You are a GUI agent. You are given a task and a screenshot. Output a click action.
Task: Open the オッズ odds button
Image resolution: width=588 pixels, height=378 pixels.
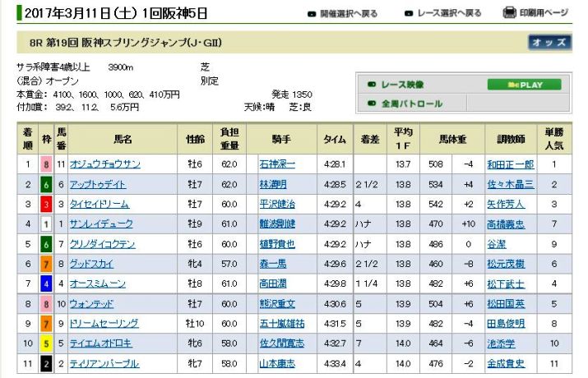point(549,44)
